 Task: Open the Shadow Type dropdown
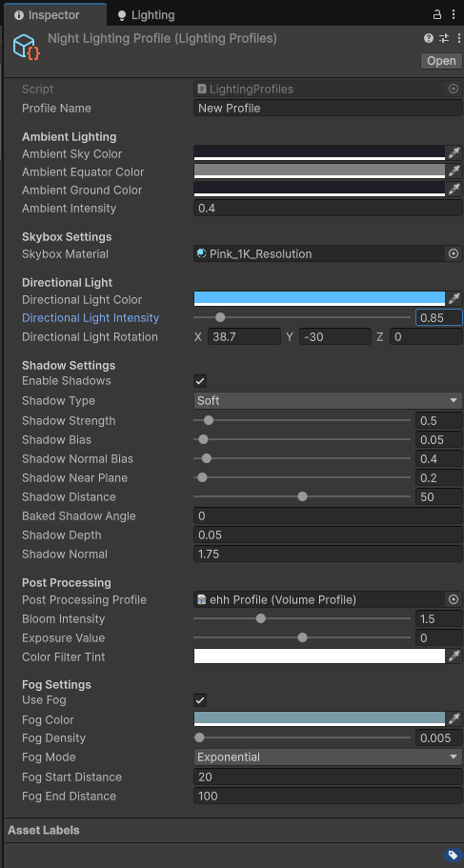point(328,400)
